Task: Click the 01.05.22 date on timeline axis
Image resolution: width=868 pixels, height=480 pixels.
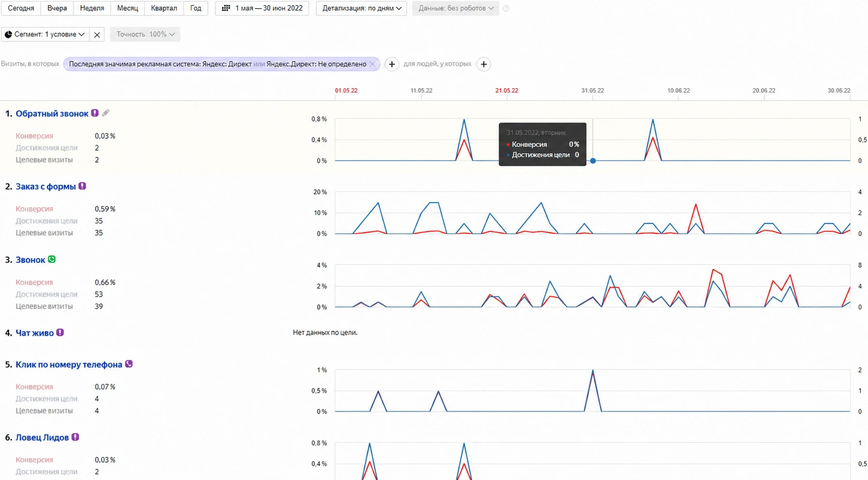Action: pyautogui.click(x=346, y=90)
